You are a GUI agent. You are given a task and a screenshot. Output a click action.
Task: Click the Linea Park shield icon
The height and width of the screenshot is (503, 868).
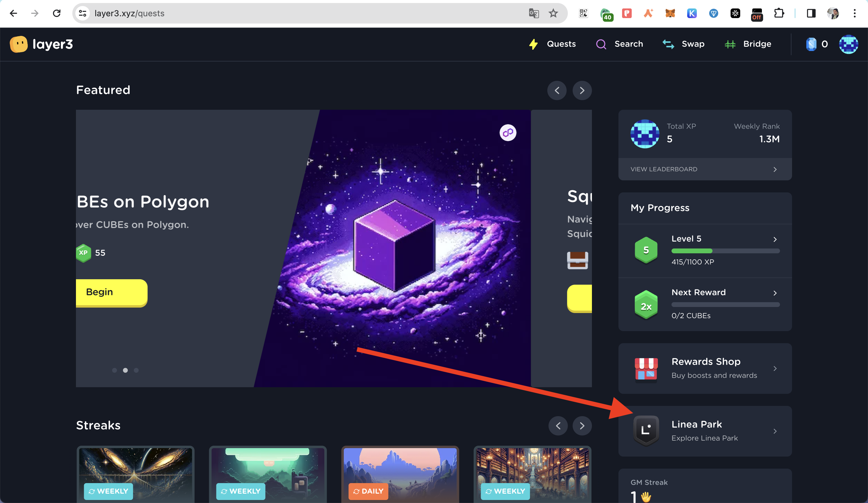(646, 431)
